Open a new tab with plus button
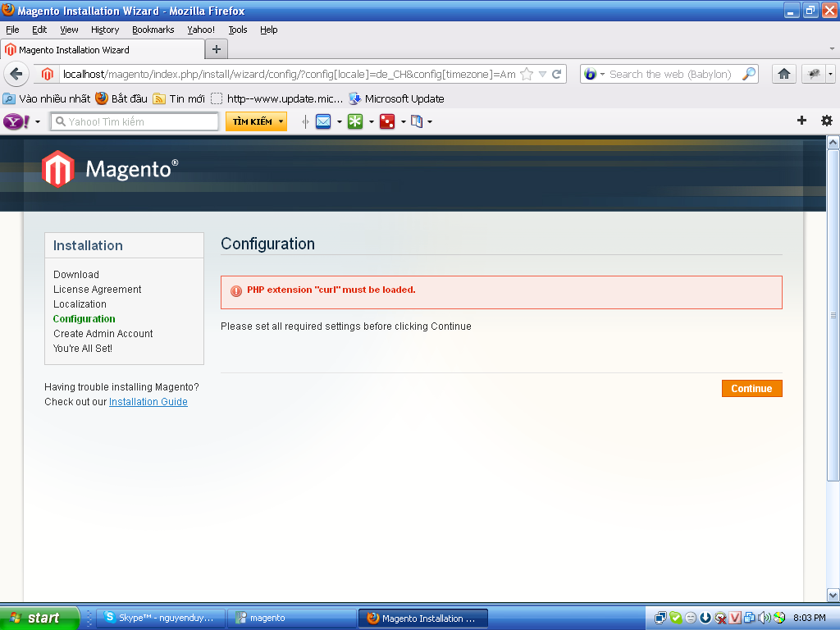 pyautogui.click(x=217, y=49)
